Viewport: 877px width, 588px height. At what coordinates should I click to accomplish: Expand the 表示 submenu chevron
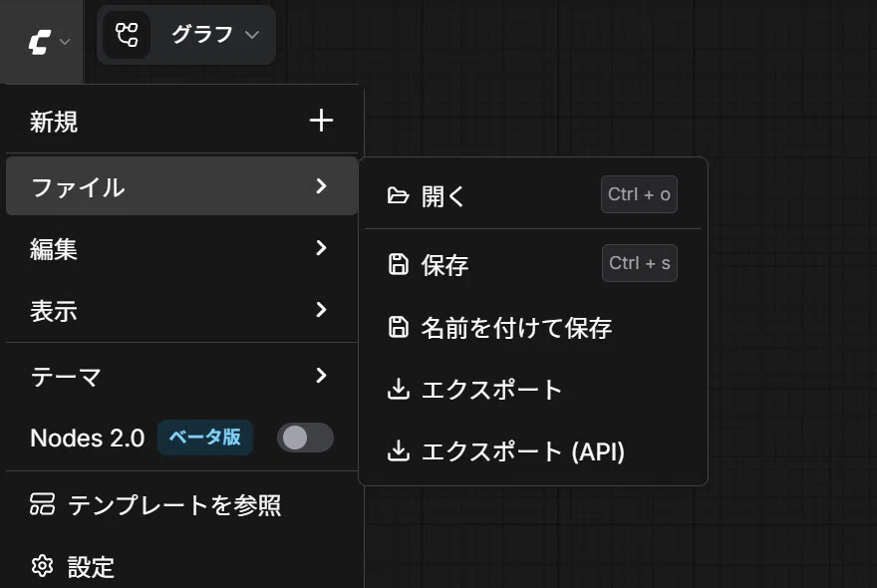tap(321, 309)
